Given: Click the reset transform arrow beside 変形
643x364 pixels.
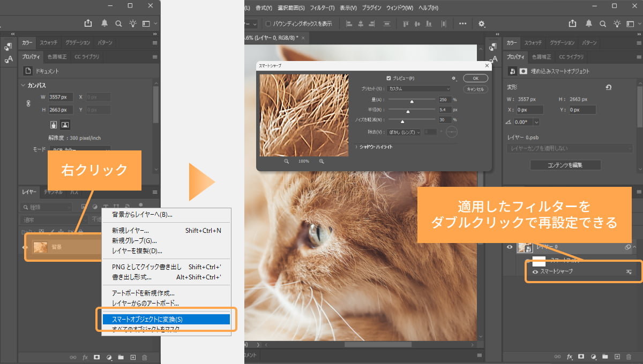Looking at the screenshot, I should click(x=608, y=87).
